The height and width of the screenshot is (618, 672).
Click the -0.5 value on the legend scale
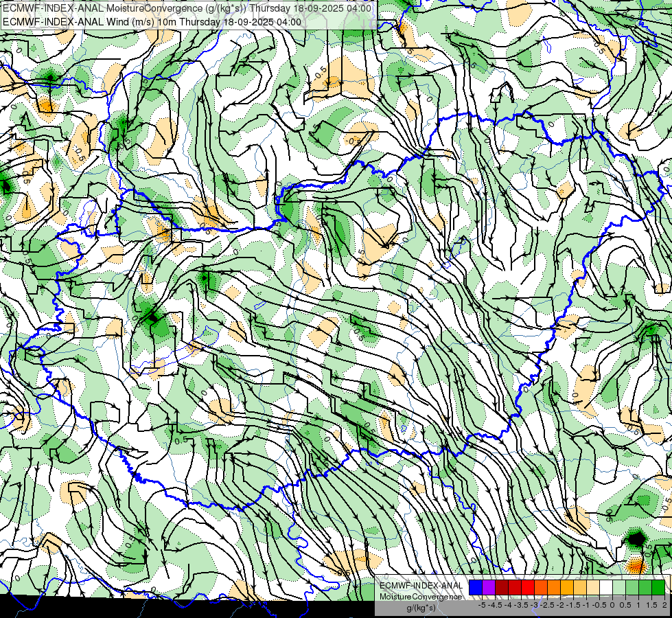click(599, 605)
